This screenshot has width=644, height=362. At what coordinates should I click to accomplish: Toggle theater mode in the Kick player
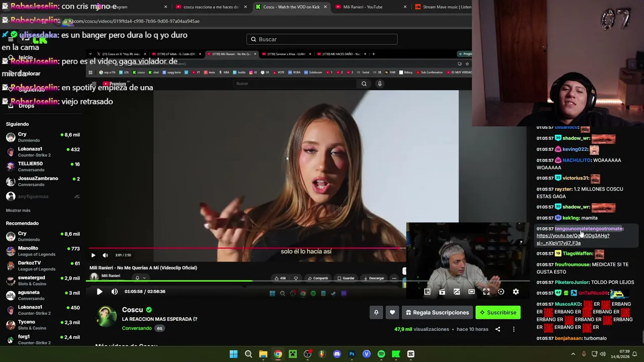coord(471,292)
